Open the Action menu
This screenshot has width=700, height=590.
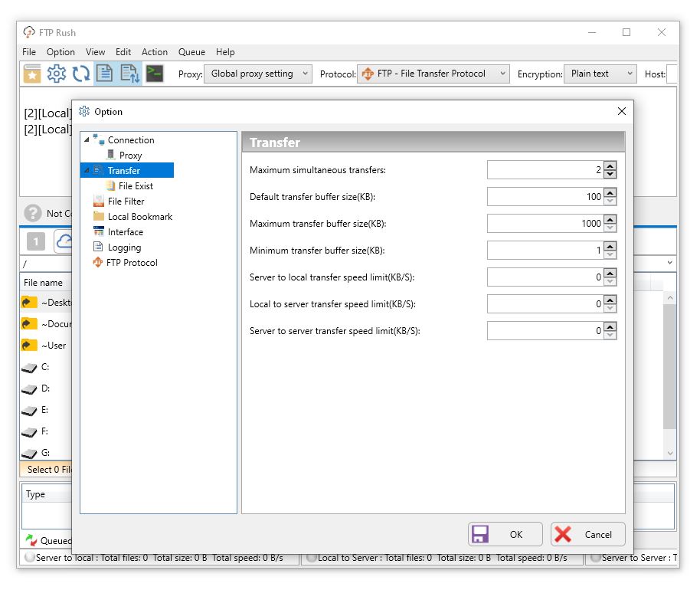(154, 52)
